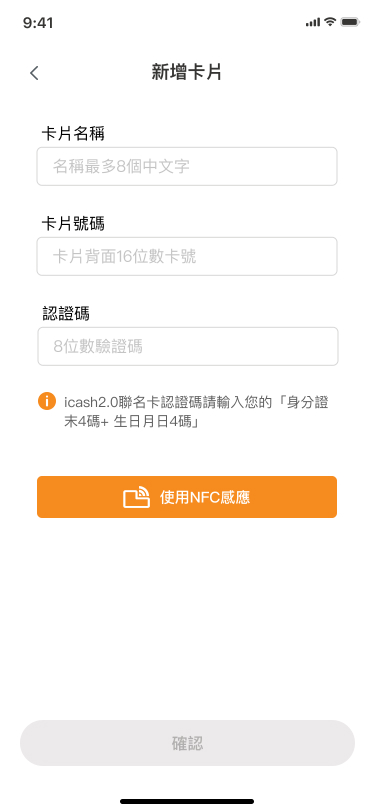Viewport: 375px width, 812px height.
Task: Tap the cellular signal bars icon
Action: (x=313, y=22)
